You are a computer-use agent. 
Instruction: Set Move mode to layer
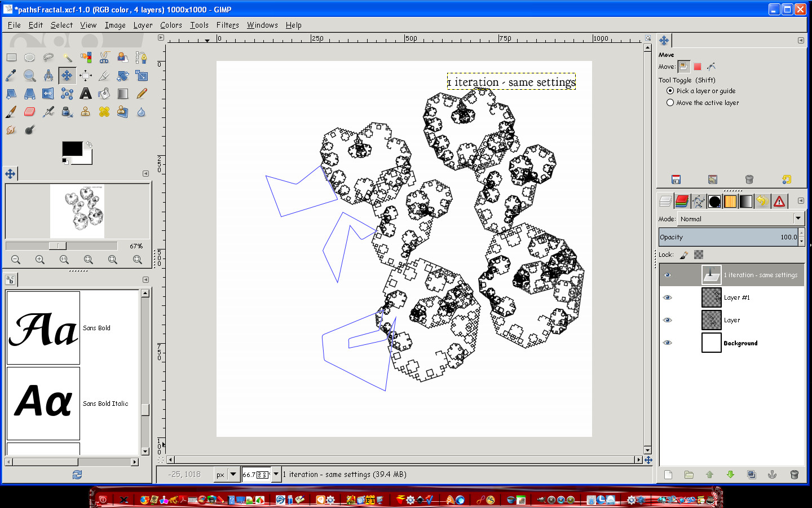[x=683, y=67]
